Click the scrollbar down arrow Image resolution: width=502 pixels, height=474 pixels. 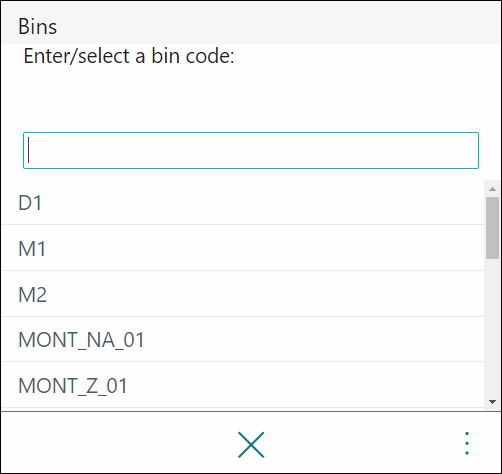tap(492, 402)
